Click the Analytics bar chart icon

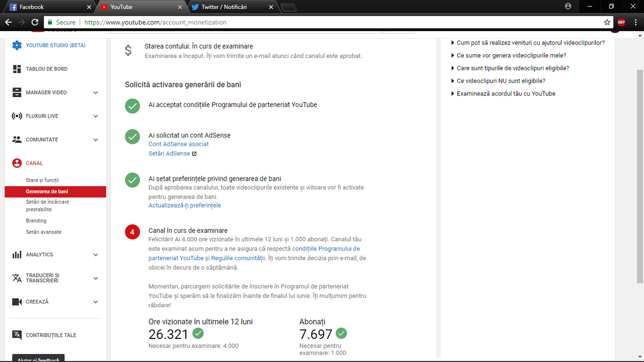click(17, 255)
